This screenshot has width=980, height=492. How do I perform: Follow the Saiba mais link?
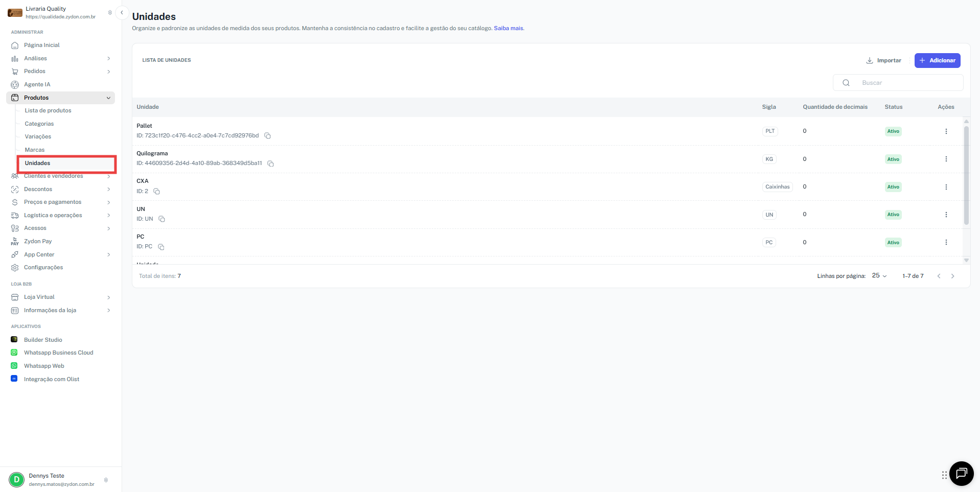point(508,28)
